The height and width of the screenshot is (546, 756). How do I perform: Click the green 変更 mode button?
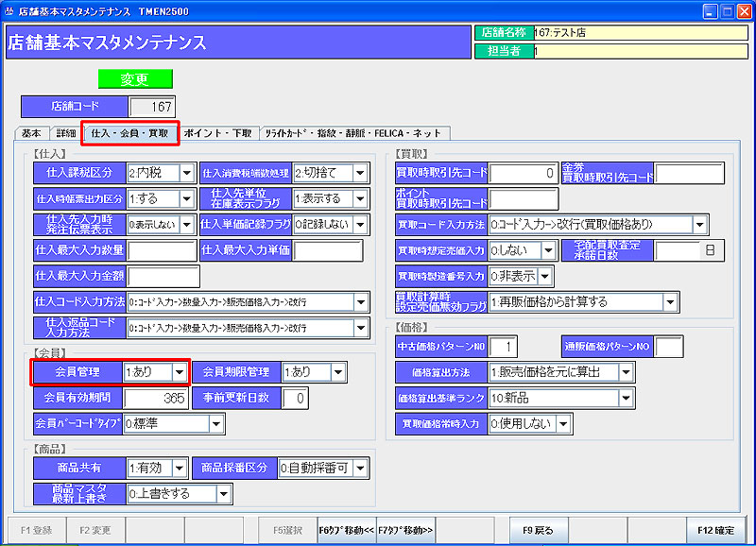(135, 78)
